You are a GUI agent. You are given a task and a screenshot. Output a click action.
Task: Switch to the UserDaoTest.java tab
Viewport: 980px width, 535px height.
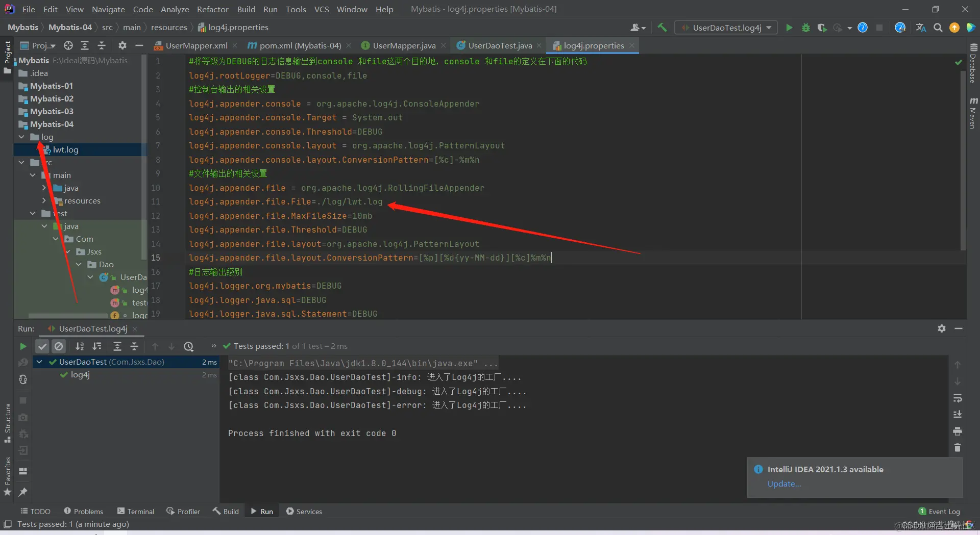click(500, 45)
